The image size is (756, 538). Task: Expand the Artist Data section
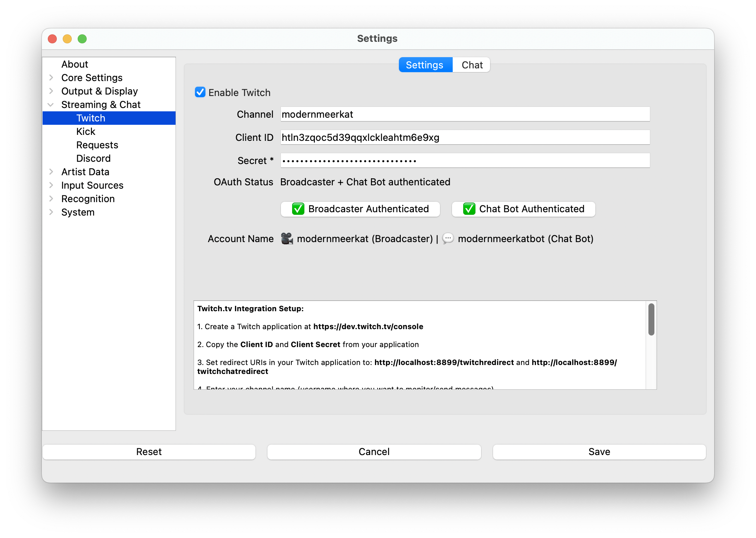click(51, 171)
